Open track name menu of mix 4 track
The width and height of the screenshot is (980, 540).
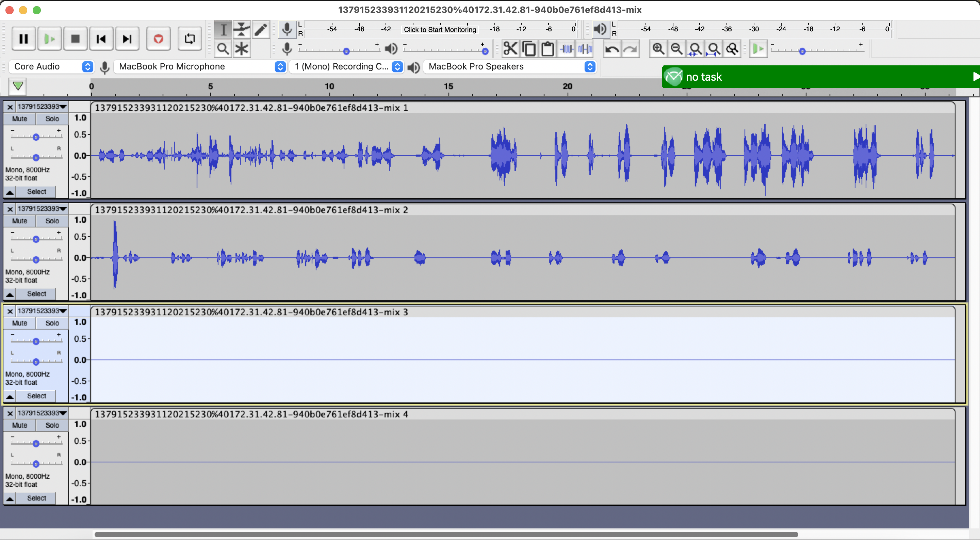[x=42, y=413]
